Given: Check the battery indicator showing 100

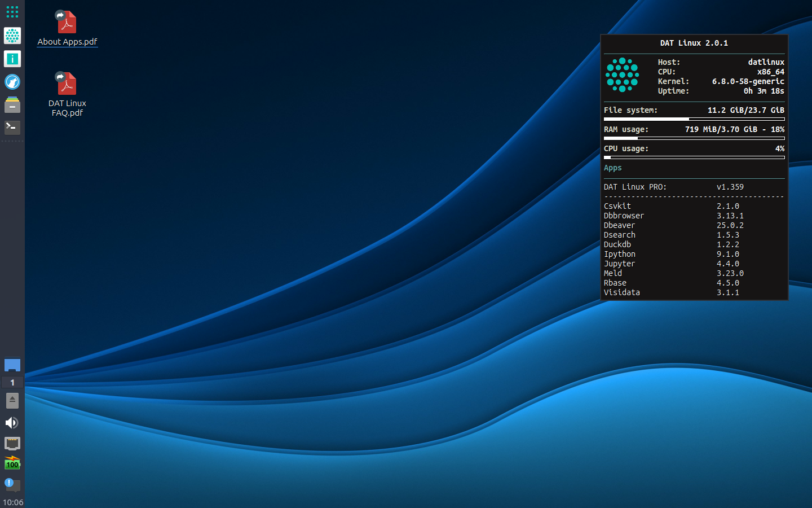Looking at the screenshot, I should pos(12,463).
